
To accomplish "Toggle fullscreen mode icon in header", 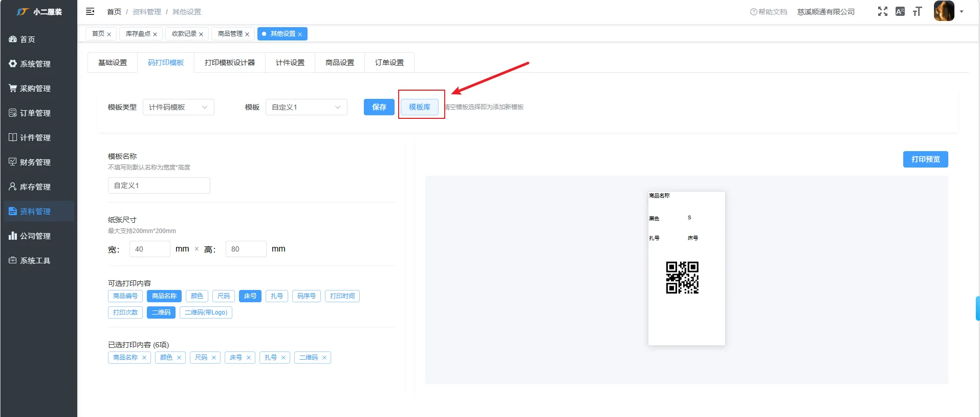I will point(883,11).
